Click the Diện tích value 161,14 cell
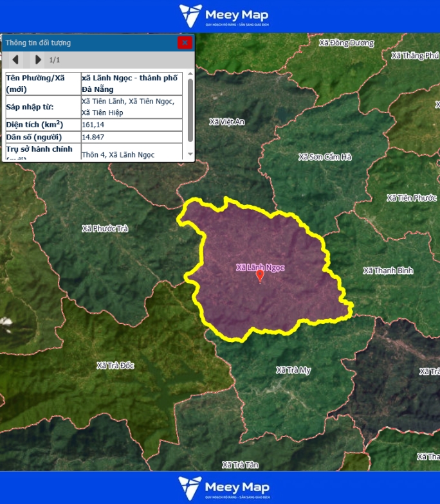The width and height of the screenshot is (440, 504). pyautogui.click(x=132, y=125)
